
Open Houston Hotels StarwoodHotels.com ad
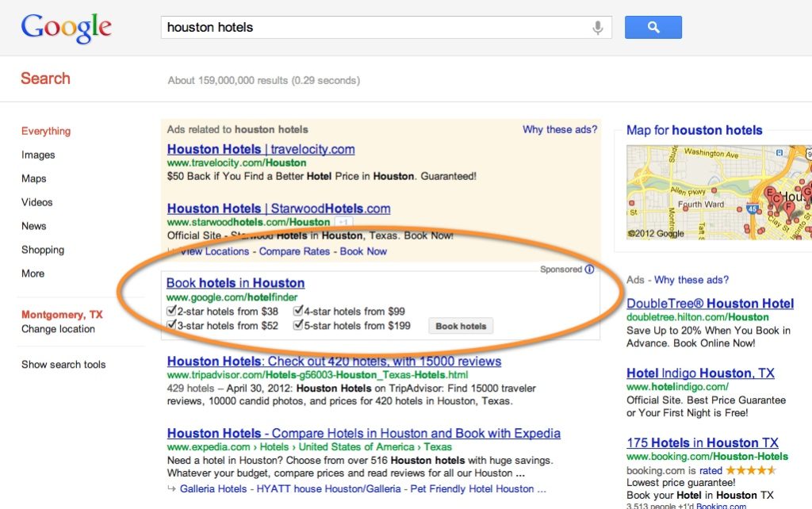point(278,209)
